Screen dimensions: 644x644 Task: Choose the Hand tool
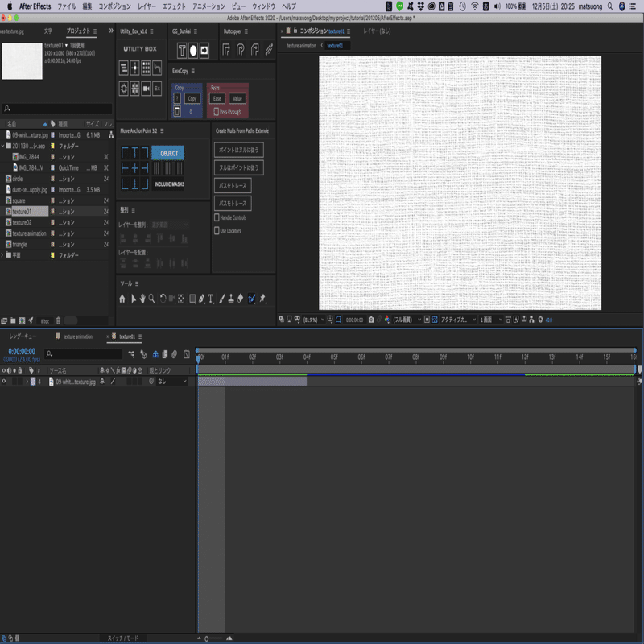tap(142, 299)
